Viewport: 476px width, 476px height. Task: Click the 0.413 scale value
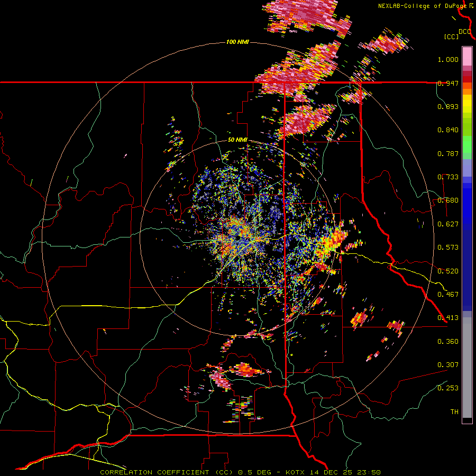(x=448, y=318)
